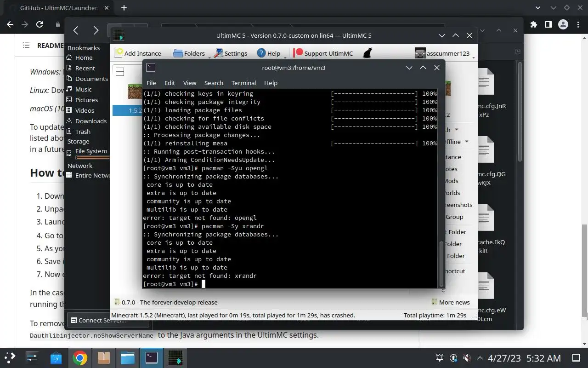Screen dimensions: 588x368
Task: Click the terminal vertical scrollbar
Action: click(x=442, y=263)
